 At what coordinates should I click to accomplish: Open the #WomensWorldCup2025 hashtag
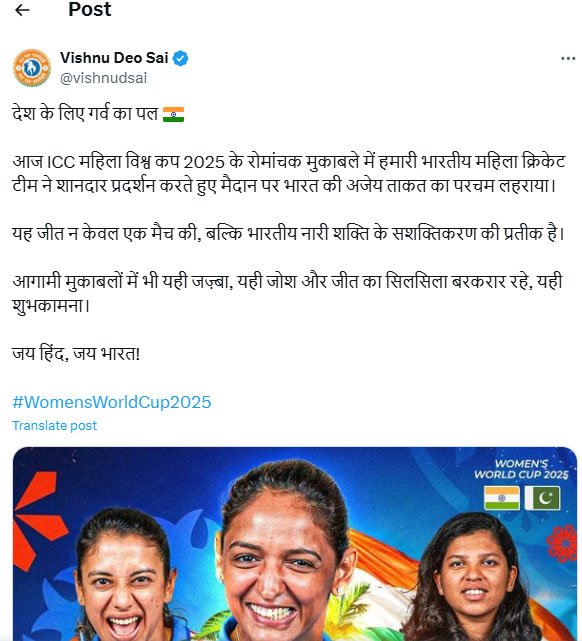pos(112,402)
